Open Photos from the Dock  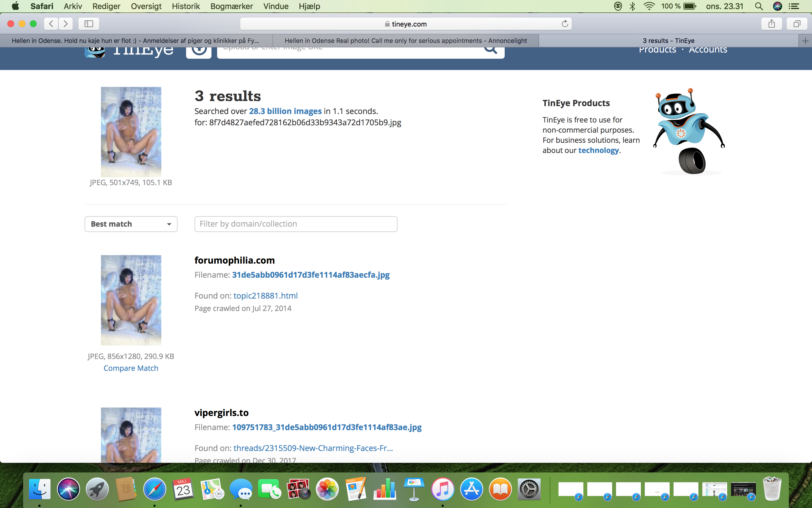327,489
